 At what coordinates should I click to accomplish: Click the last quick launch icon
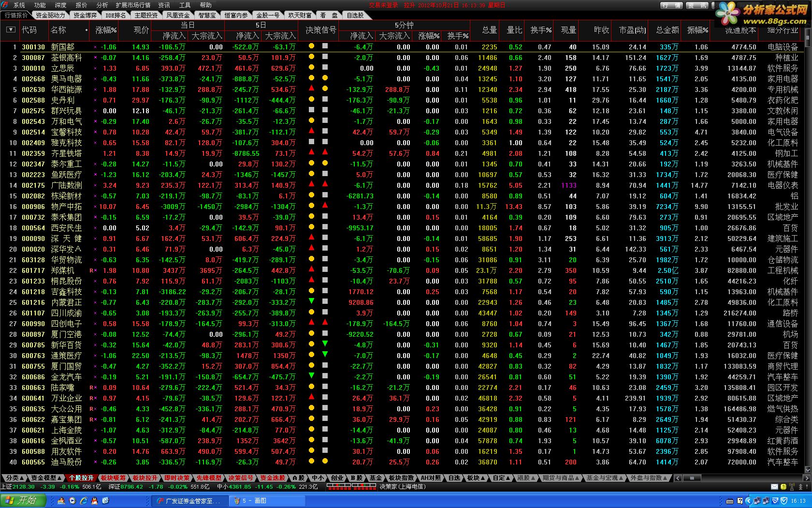[x=106, y=501]
